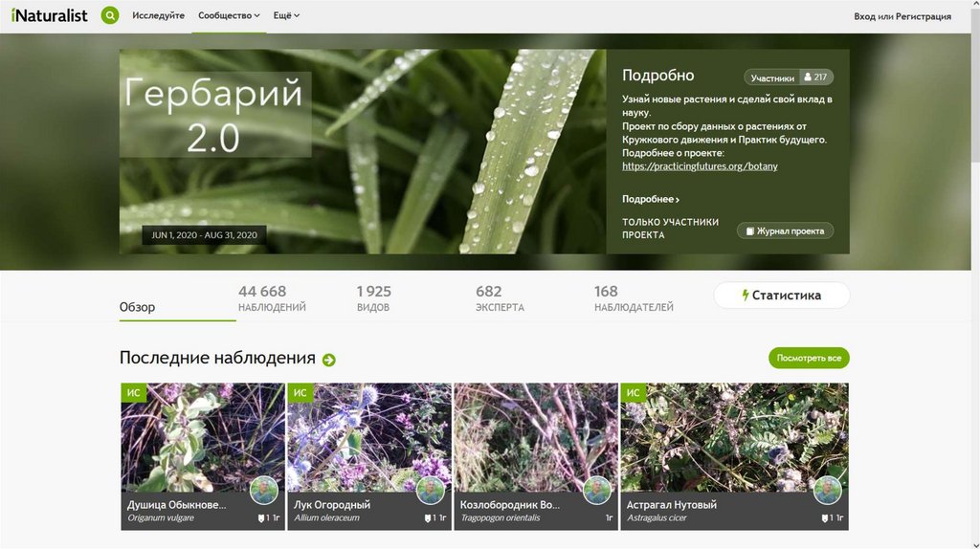Click species name Allium oleraceum
This screenshot has height=549, width=980.
coord(327,517)
